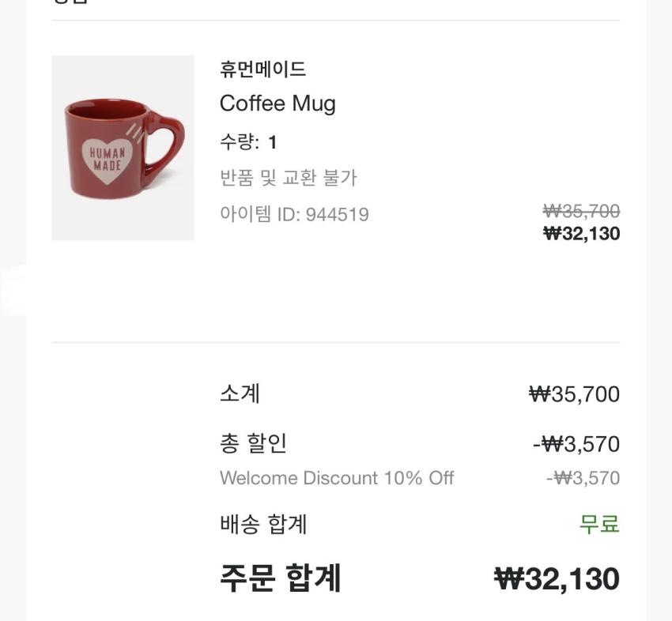Click the bold ₩32,130 item price
Image resolution: width=672 pixels, height=621 pixels.
click(581, 233)
